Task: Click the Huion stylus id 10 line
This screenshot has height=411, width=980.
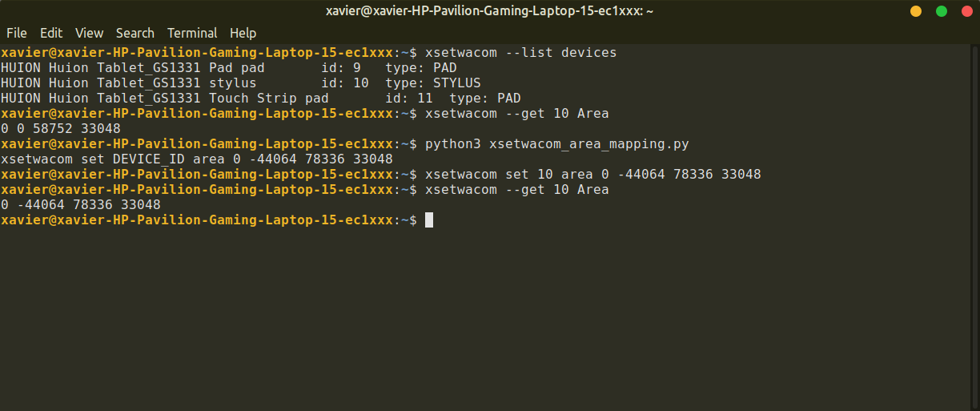Action: point(240,83)
